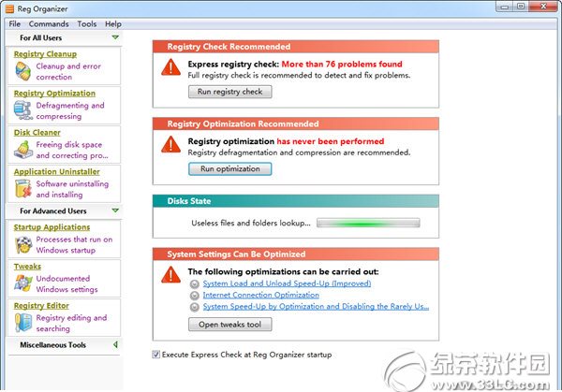This screenshot has width=562, height=392.
Task: Click 'More than 76 problems found' text
Action: coord(342,64)
